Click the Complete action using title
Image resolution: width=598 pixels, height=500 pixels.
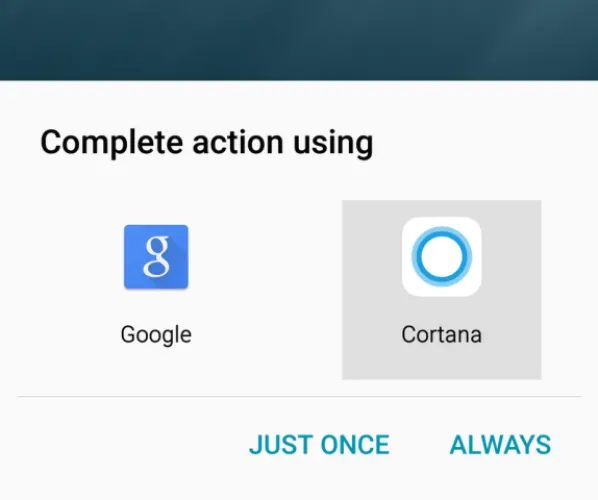click(x=207, y=143)
